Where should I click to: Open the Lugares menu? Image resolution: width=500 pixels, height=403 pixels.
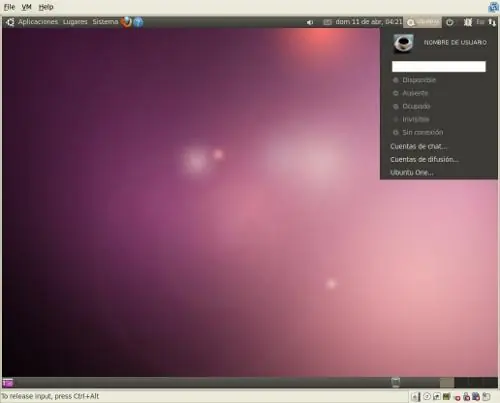tap(75, 22)
